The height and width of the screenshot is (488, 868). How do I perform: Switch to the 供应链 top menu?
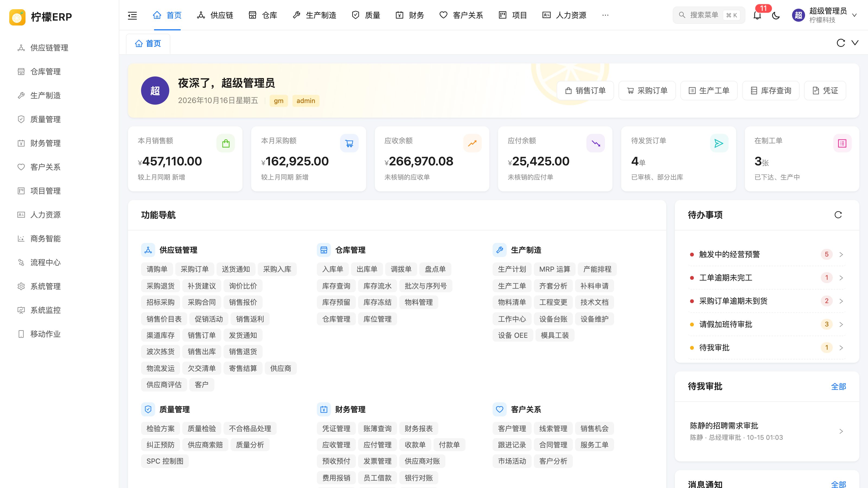(x=215, y=15)
